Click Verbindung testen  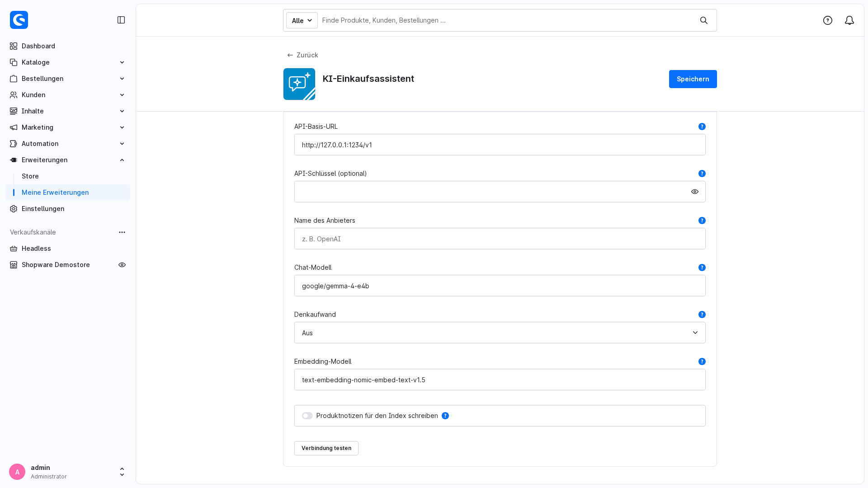[x=326, y=448]
